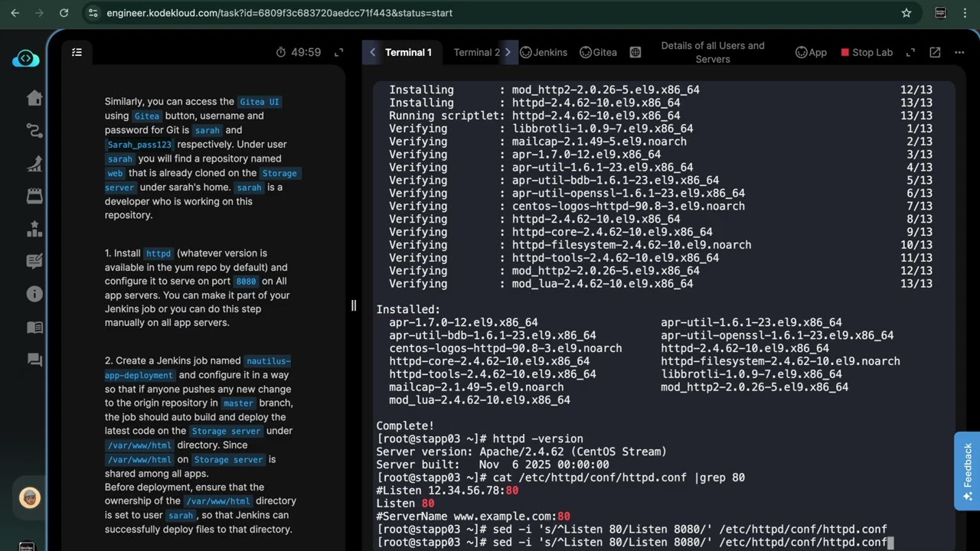Open the growth chart rocket icon in sidebar

pos(34,163)
